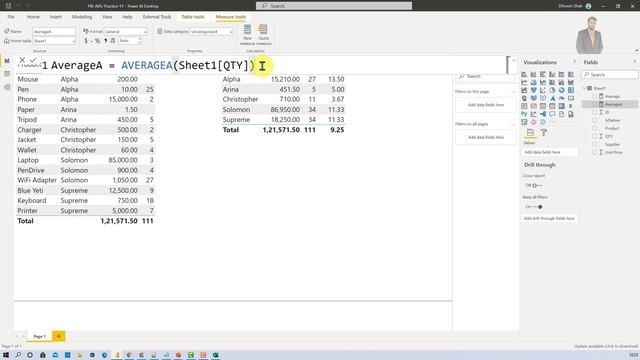Open the user account avatar
Image resolution: width=640 pixels, height=360 pixels.
[x=588, y=6]
